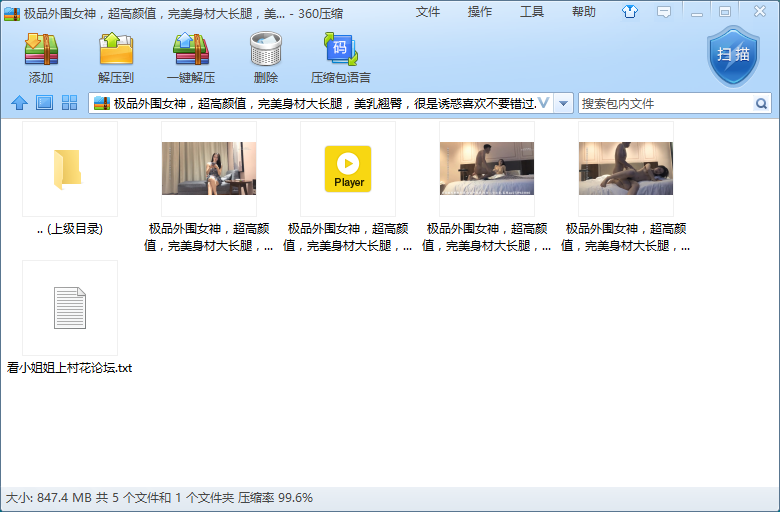
Task: Open the 压缩包语言 archive language tool
Action: tap(341, 49)
